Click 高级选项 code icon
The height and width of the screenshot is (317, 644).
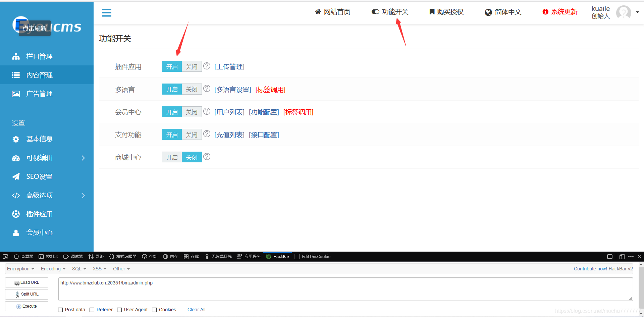coord(16,196)
